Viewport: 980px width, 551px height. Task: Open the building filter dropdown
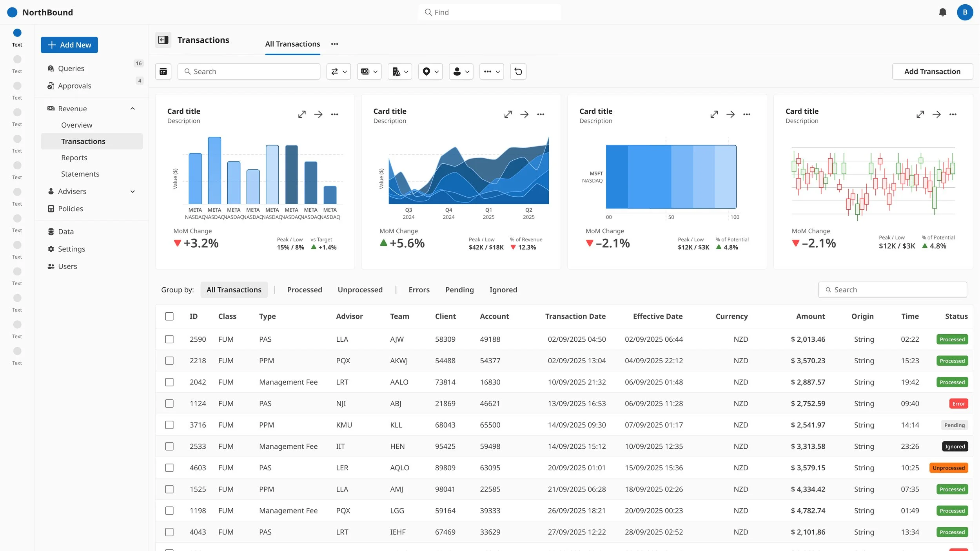[x=400, y=71]
